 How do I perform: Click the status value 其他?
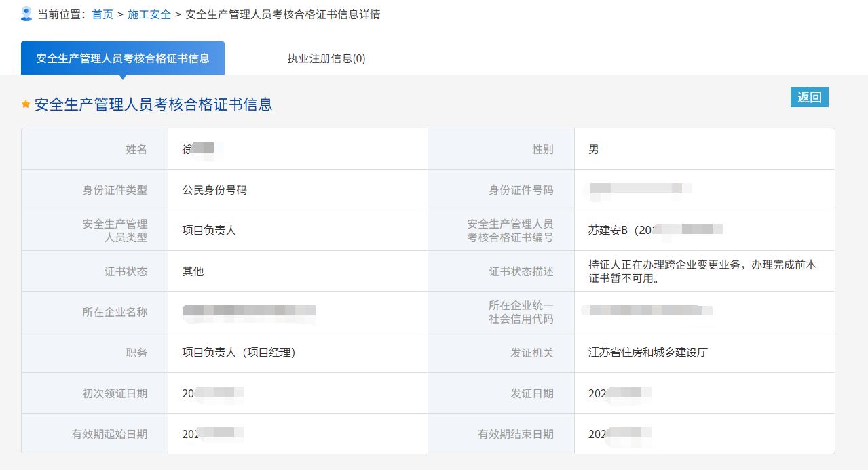tap(193, 271)
